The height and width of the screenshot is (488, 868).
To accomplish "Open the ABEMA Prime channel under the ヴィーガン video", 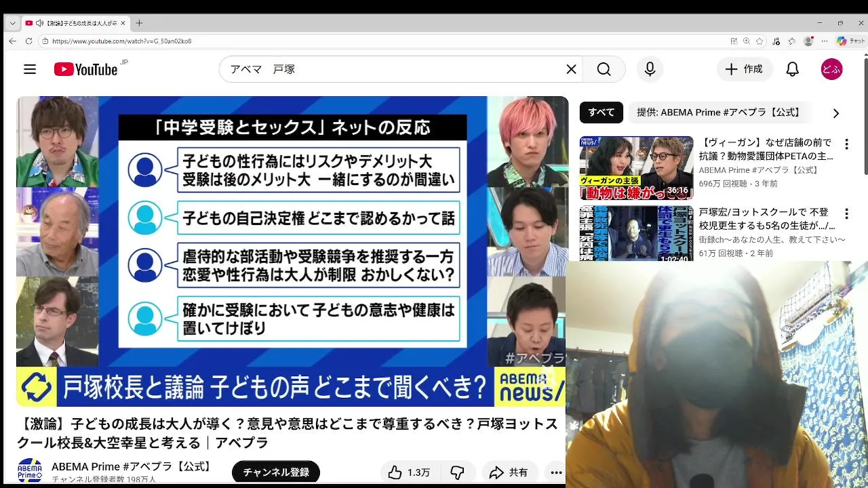I will click(x=758, y=170).
